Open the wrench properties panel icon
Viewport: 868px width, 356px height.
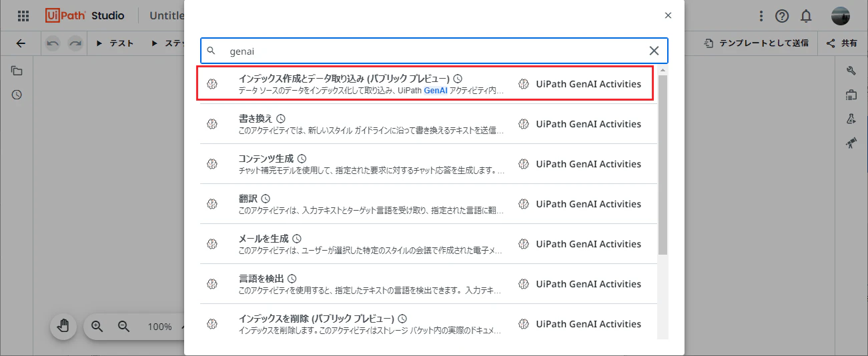(851, 71)
